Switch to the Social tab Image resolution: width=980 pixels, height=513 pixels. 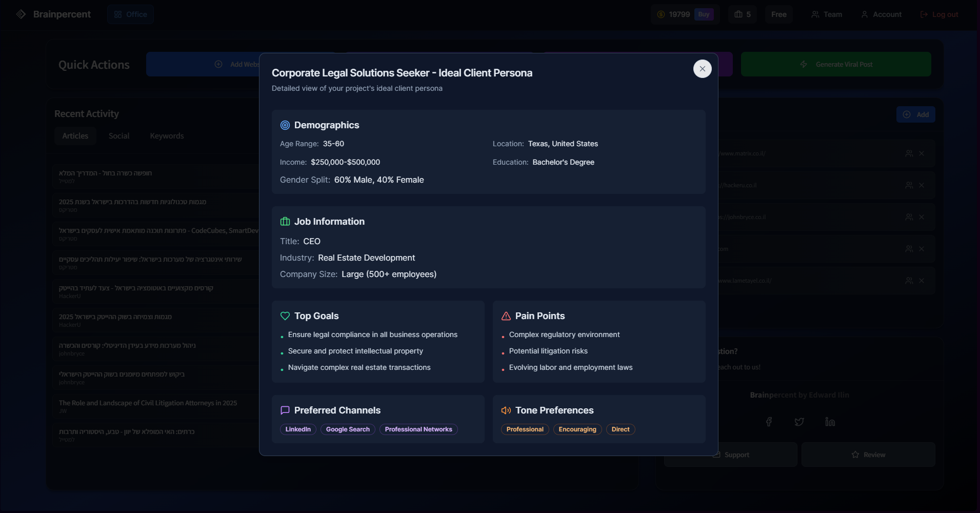(x=119, y=136)
